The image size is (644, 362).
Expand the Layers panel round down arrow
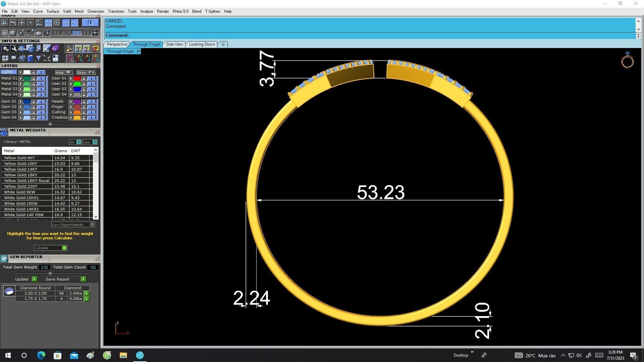[50, 124]
